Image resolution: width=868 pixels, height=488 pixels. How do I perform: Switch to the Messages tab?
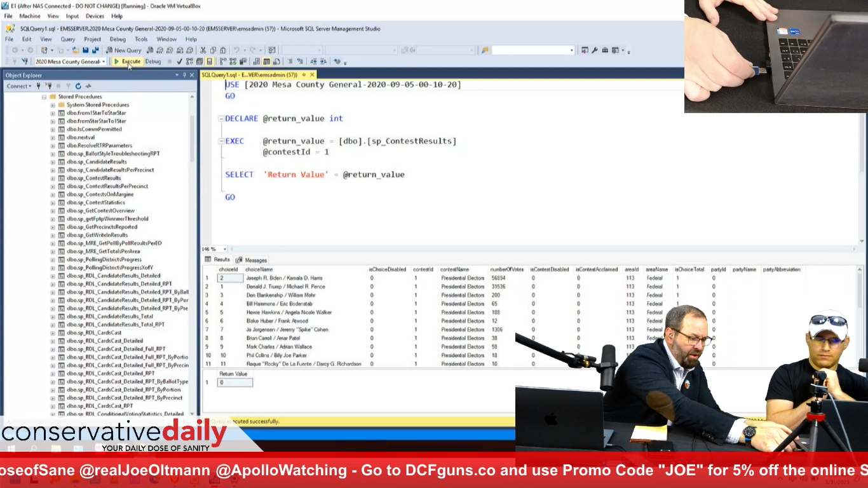pyautogui.click(x=252, y=260)
